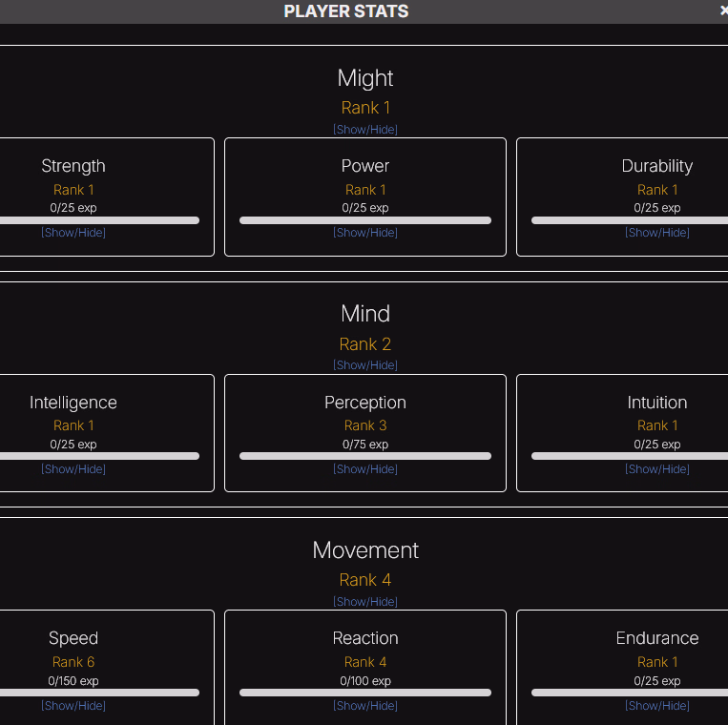This screenshot has width=728, height=725.
Task: Click the Durability stat title
Action: 657,166
